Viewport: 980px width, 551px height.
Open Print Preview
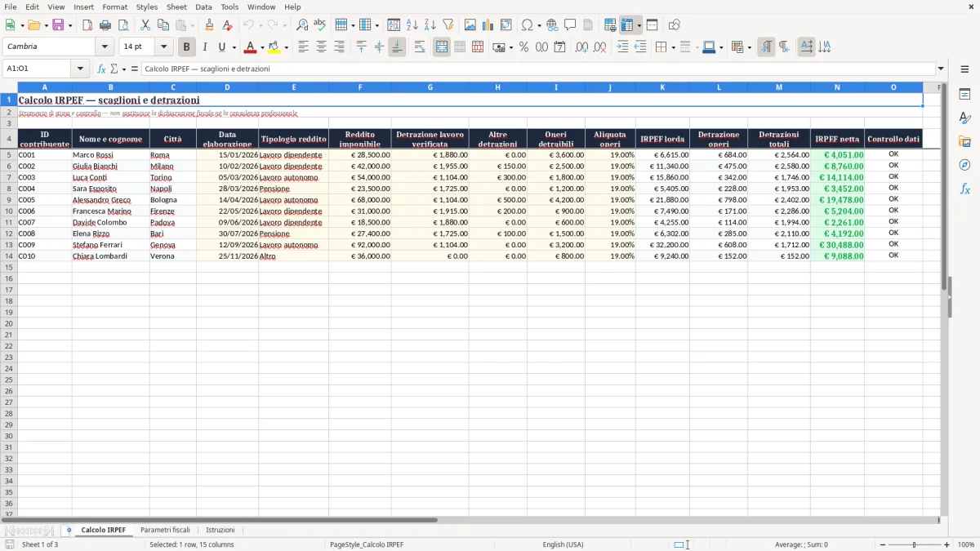coord(123,25)
